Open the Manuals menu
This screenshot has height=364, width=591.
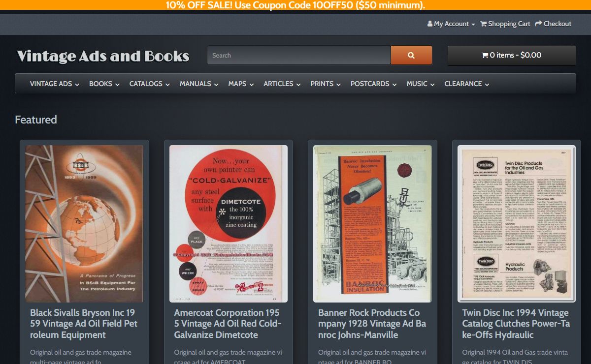[x=199, y=84]
